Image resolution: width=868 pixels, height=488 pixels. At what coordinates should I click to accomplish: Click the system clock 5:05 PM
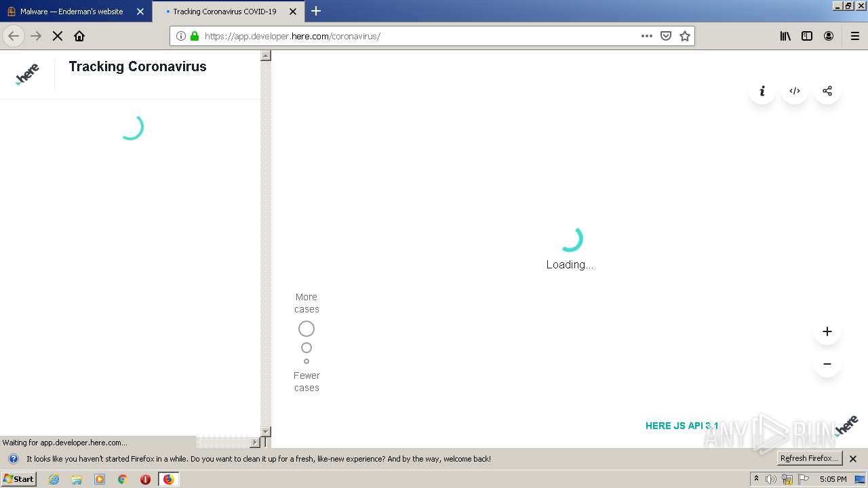click(x=833, y=479)
